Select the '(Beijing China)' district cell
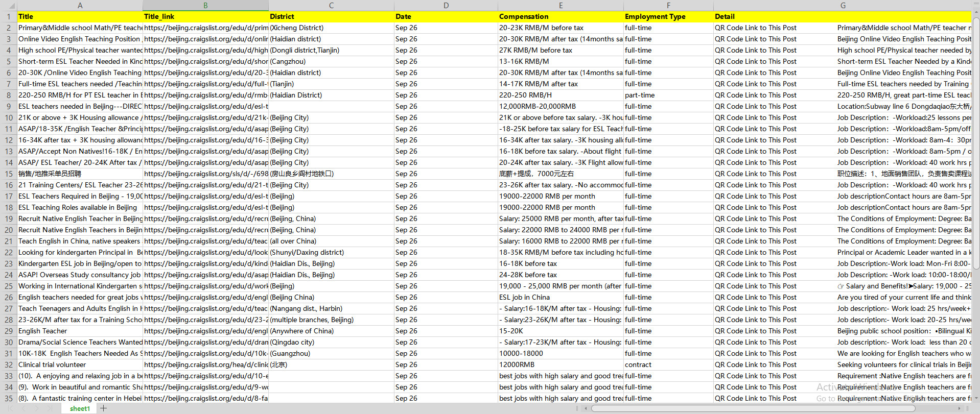This screenshot has height=414, width=980. (x=331, y=297)
